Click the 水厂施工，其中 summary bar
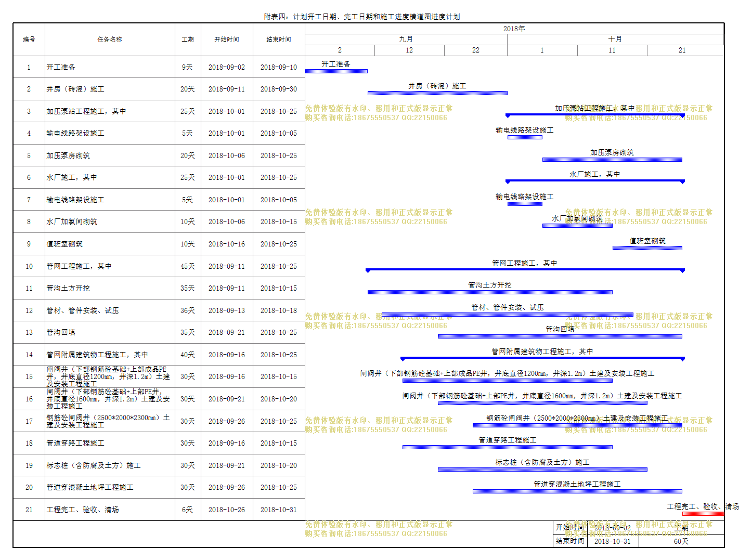This screenshot has width=739, height=560. tap(595, 181)
